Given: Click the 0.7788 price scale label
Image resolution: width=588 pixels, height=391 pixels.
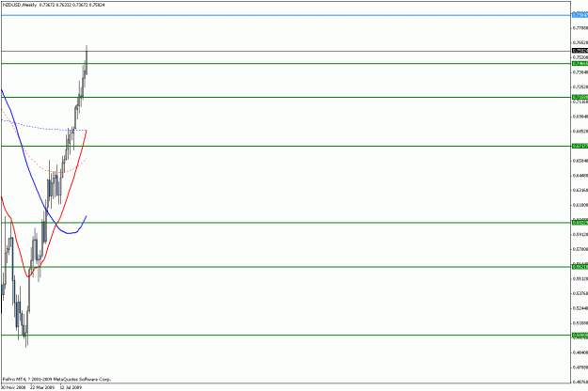Looking at the screenshot, I should click(x=580, y=28).
